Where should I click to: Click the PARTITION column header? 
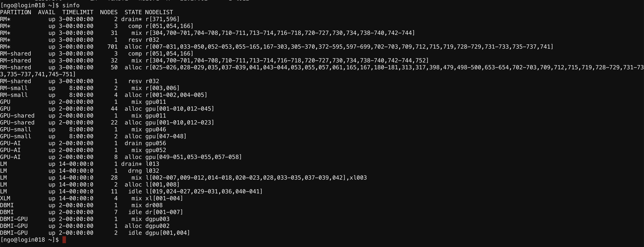[x=16, y=12]
